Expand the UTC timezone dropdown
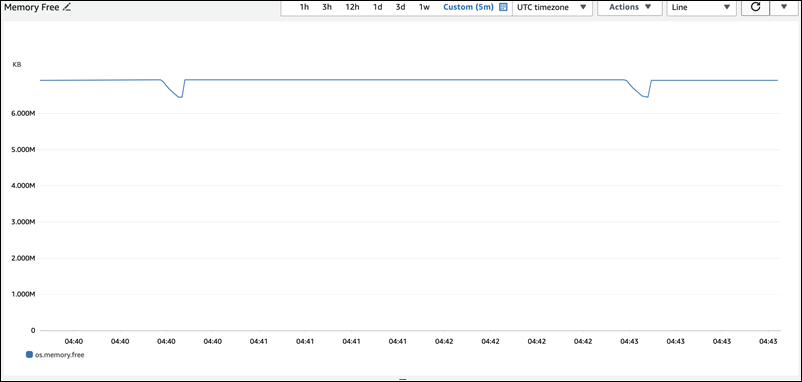This screenshot has height=382, width=802. click(x=552, y=8)
